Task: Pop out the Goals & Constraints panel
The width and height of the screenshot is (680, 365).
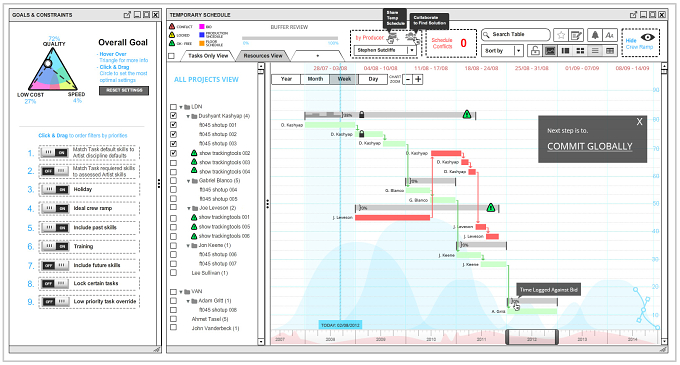Action: pyautogui.click(x=127, y=15)
